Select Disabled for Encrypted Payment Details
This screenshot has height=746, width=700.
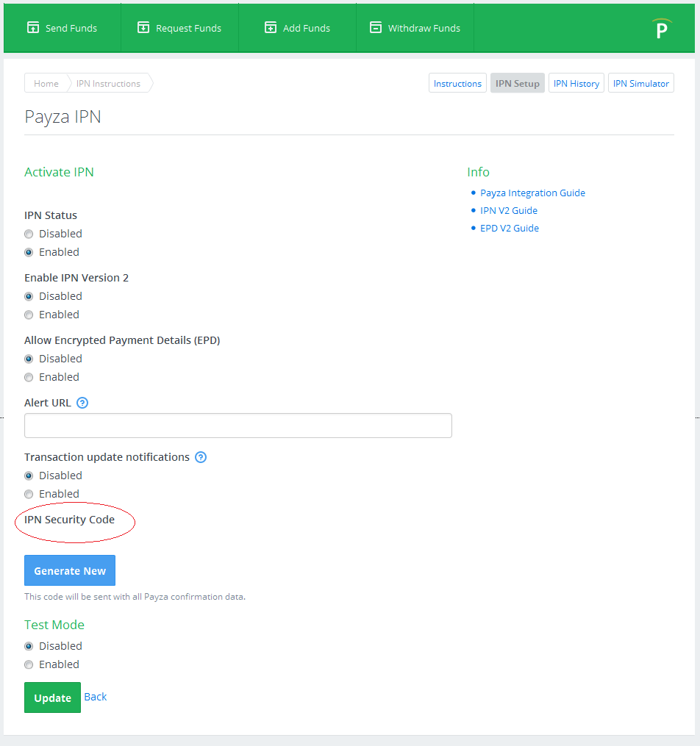click(x=29, y=359)
